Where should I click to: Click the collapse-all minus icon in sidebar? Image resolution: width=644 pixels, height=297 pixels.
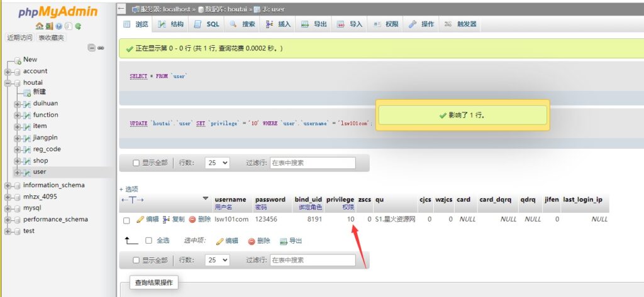(x=92, y=48)
